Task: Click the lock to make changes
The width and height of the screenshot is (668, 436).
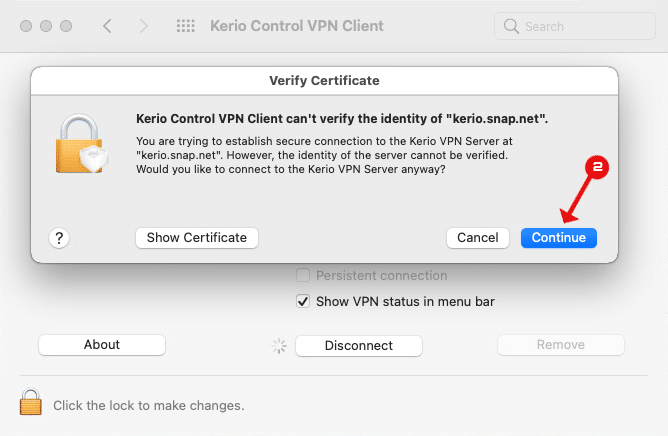Action: coord(31,401)
